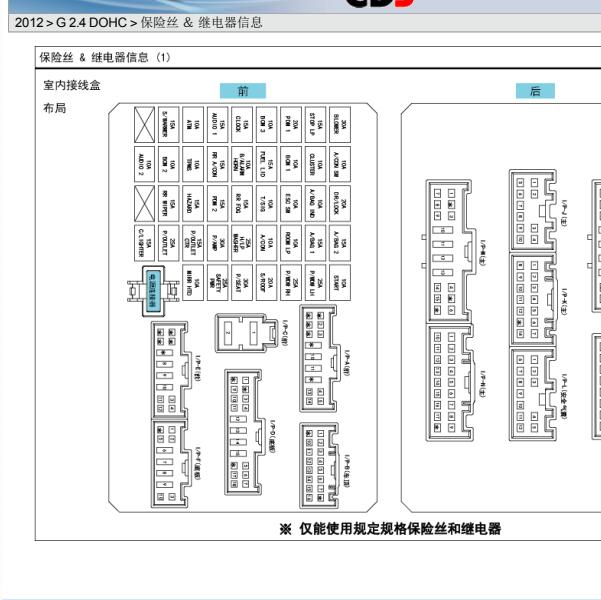Click the 25A H/LP WASHER fuse
Screen dimensions: 601x600
242,243
